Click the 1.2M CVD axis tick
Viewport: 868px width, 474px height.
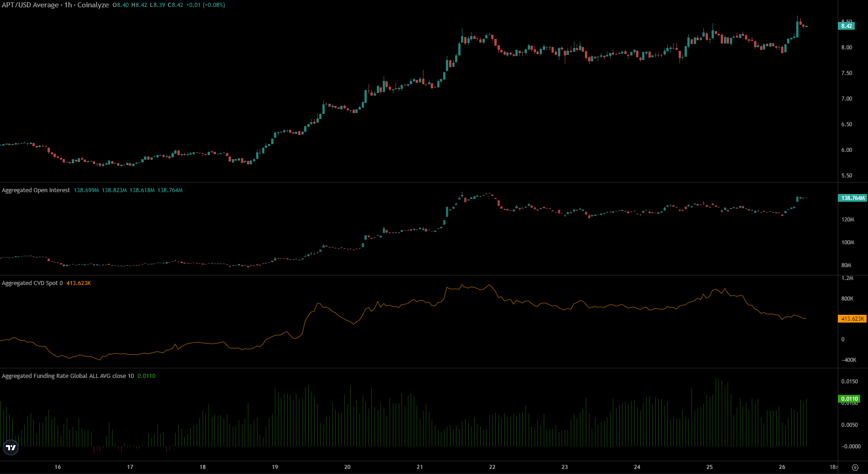point(847,278)
